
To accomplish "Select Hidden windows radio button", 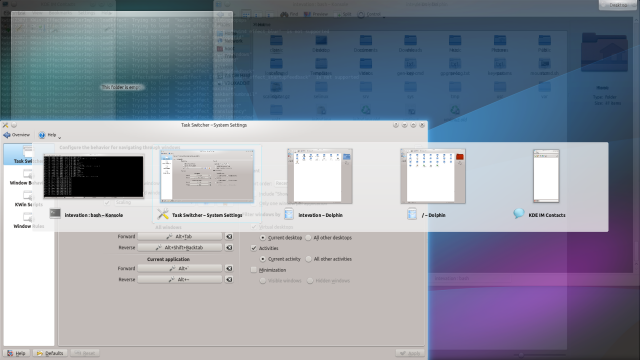I will click(x=310, y=281).
